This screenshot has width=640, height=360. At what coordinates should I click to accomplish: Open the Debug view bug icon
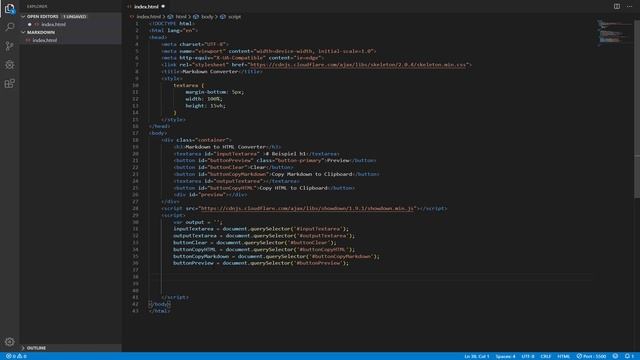(x=9, y=64)
